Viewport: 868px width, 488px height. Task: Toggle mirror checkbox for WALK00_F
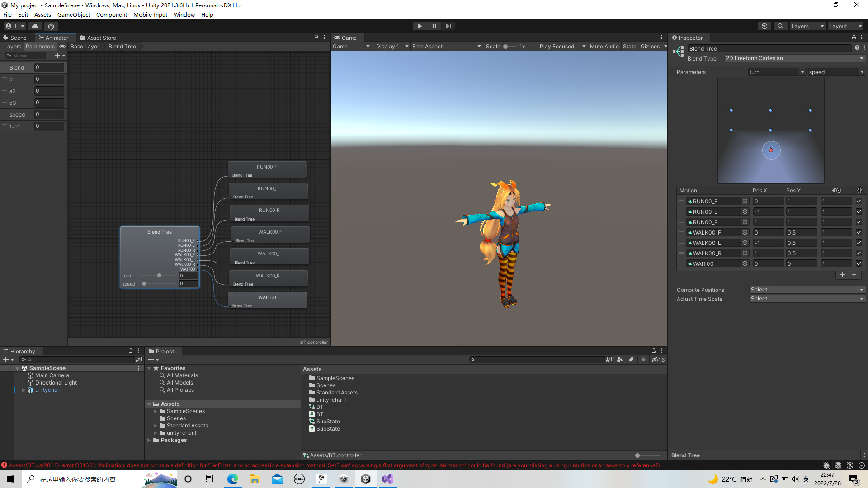(859, 232)
